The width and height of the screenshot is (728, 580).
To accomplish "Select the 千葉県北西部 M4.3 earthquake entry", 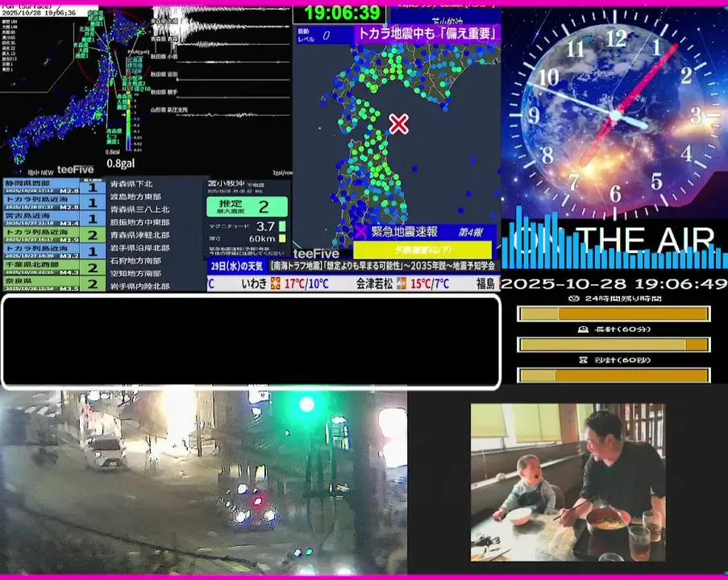I will [54, 267].
